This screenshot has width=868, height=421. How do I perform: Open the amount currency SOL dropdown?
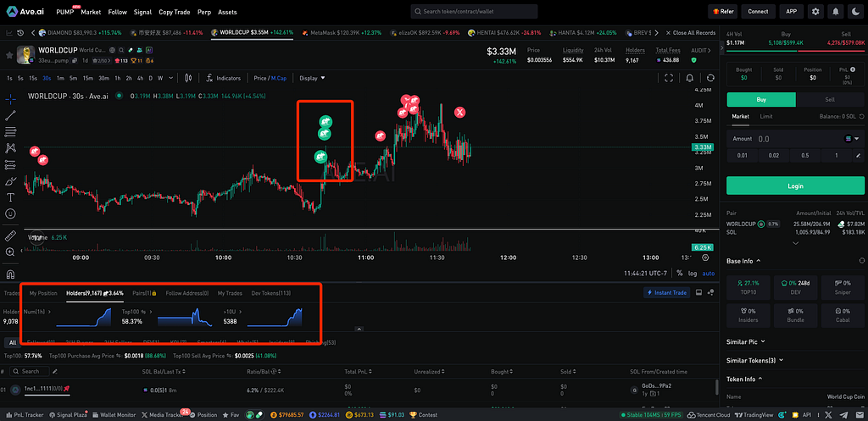852,139
